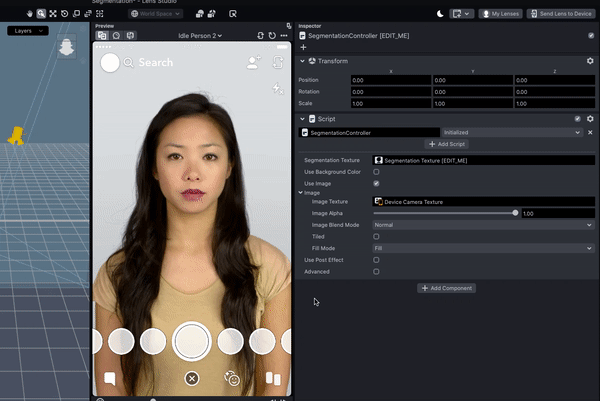Click the Scale Z field

pyautogui.click(x=554, y=103)
